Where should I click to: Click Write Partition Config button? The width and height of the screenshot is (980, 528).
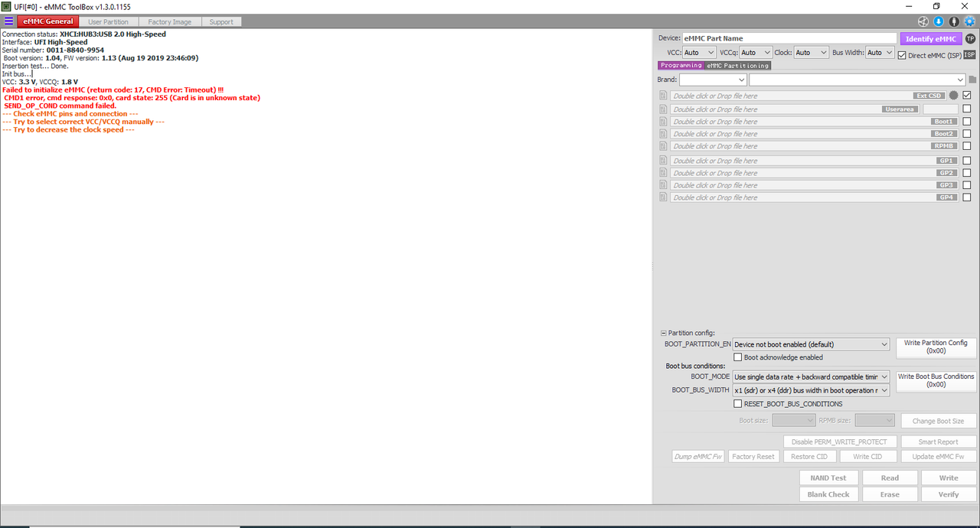coord(936,347)
